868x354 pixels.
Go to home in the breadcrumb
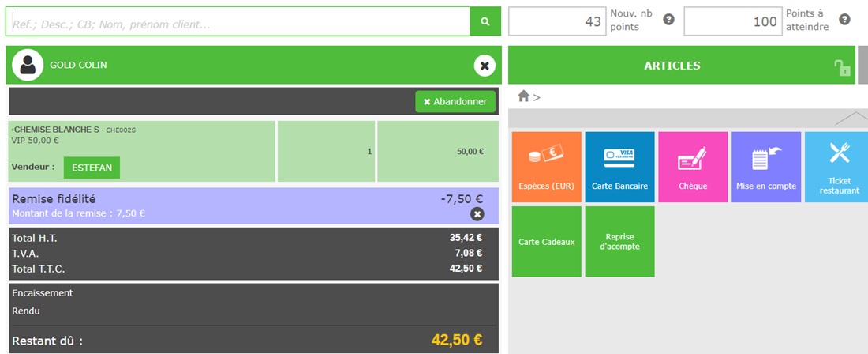[523, 96]
